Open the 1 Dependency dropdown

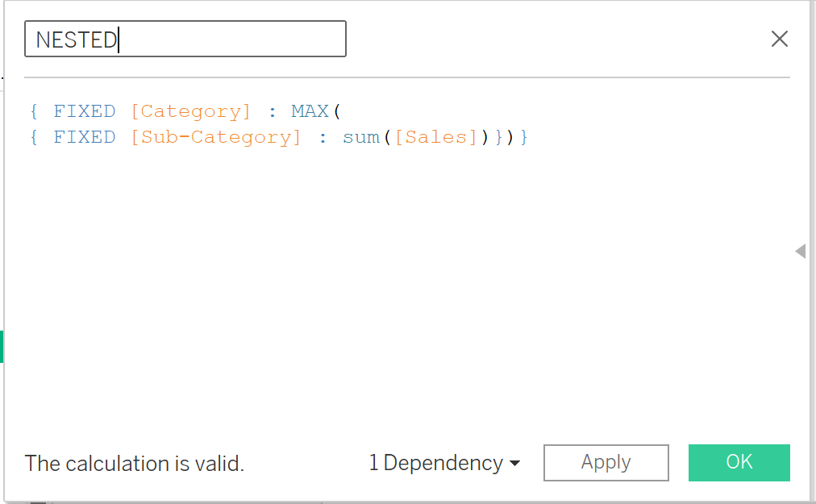444,463
